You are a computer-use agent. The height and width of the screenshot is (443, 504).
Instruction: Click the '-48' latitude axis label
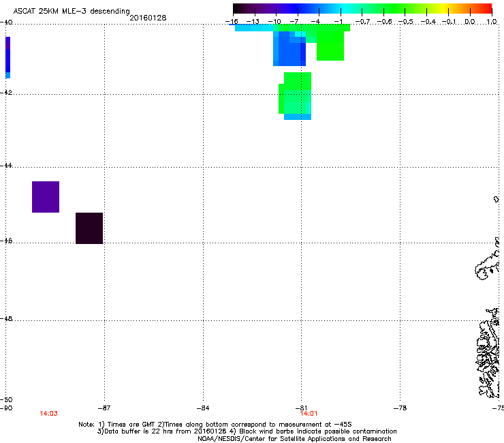(x=6, y=318)
